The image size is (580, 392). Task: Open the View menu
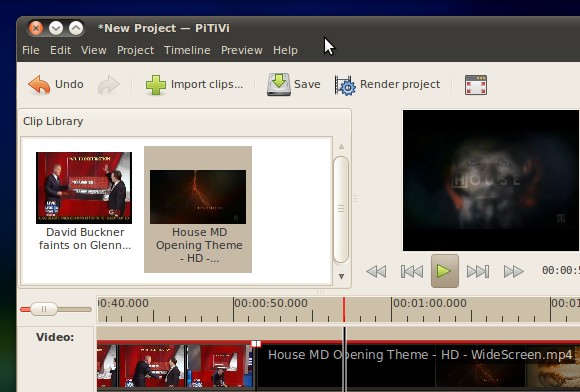pyautogui.click(x=94, y=50)
